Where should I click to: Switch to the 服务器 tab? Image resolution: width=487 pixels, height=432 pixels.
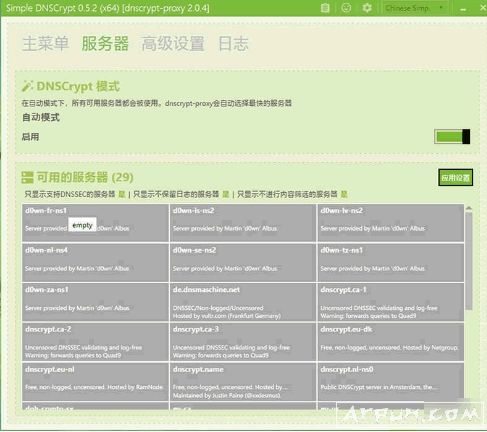pos(105,44)
